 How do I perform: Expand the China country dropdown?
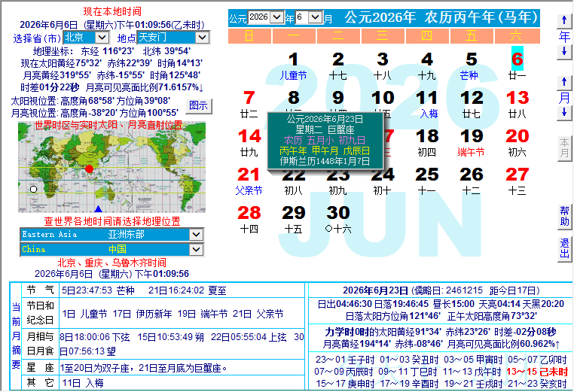click(x=196, y=249)
